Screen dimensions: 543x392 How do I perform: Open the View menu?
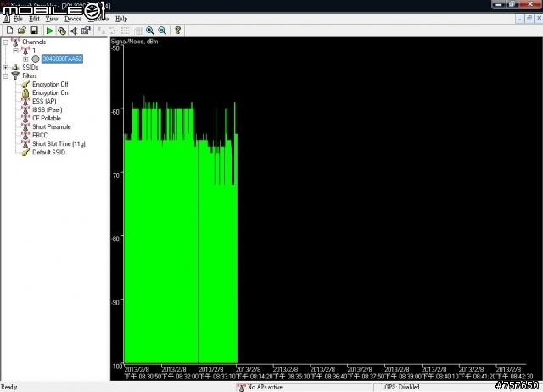(52, 19)
